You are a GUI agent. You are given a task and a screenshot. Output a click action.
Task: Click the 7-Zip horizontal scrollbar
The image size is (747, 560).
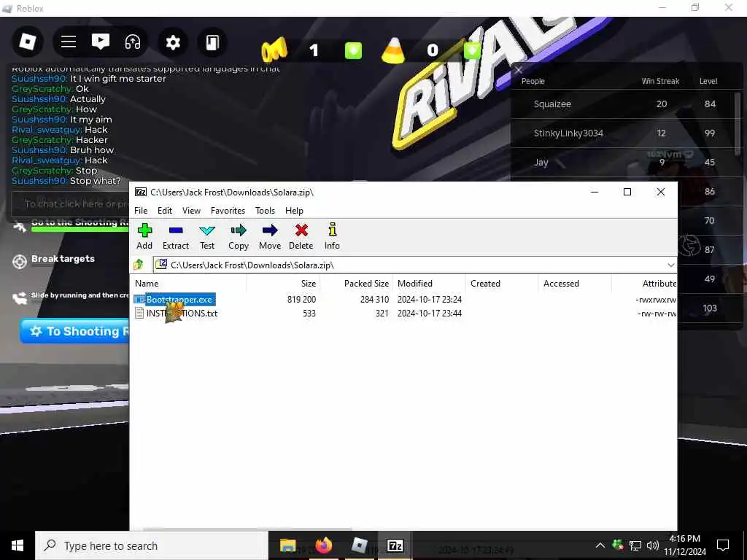click(248, 529)
